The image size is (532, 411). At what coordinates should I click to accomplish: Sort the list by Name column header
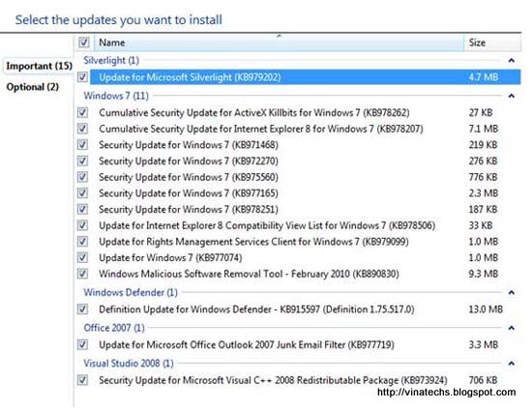point(279,43)
